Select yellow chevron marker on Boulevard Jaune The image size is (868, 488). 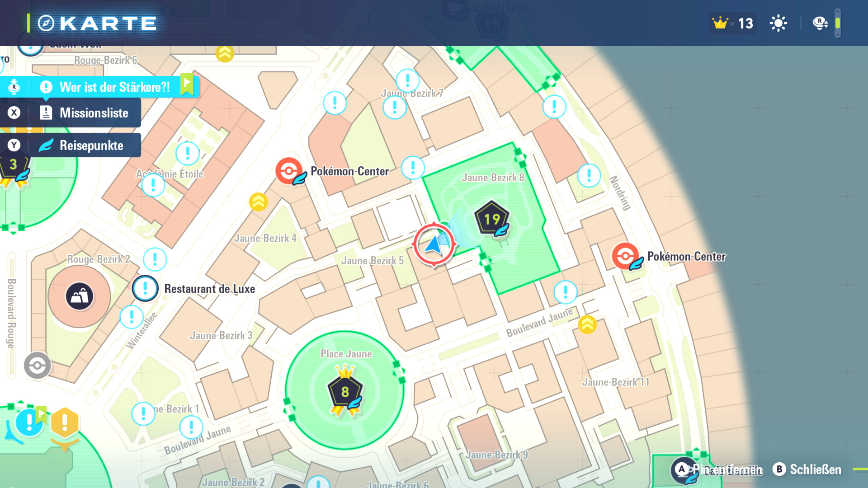click(587, 324)
